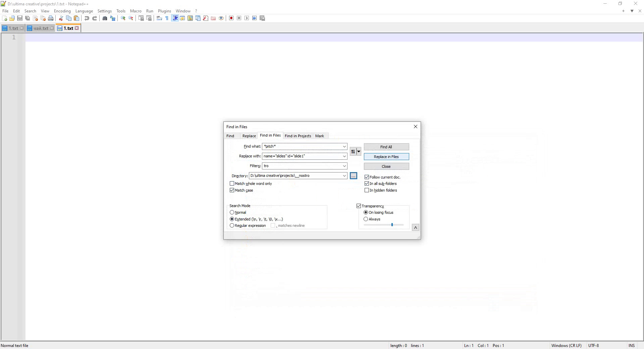The width and height of the screenshot is (644, 349).
Task: Open the Macro menu
Action: 136,11
